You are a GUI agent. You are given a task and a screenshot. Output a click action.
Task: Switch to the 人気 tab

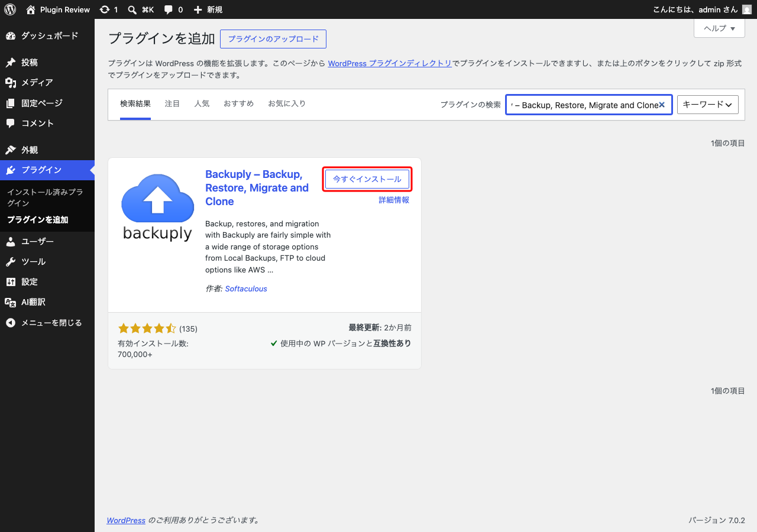(202, 104)
